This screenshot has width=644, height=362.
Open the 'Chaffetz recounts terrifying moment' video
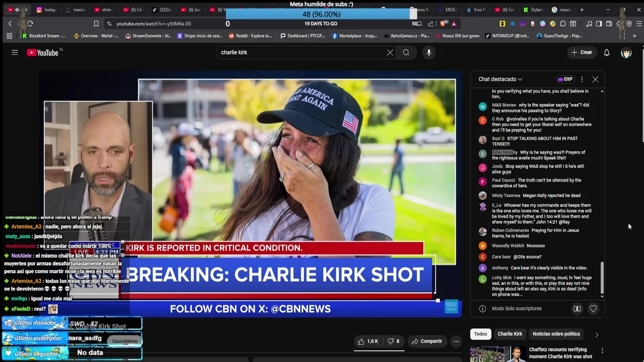pos(560,353)
